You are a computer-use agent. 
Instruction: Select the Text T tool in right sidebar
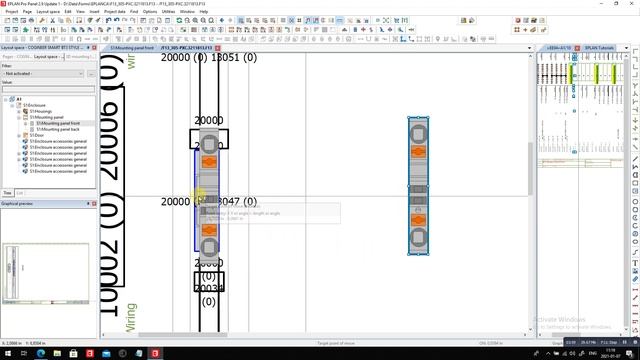coord(636,263)
